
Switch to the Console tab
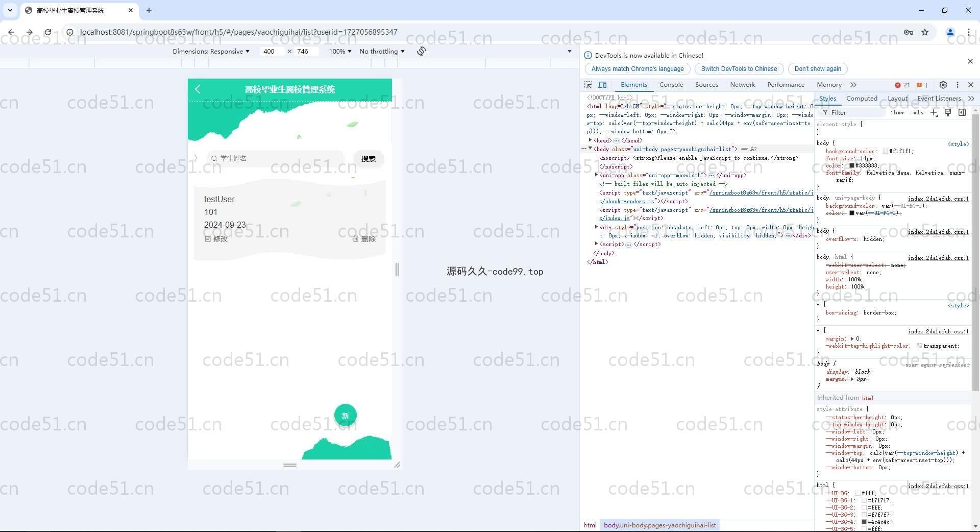tap(671, 85)
